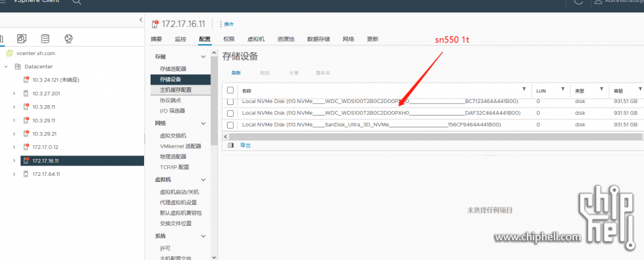
Task: Click the 刷新 refresh button
Action: coord(235,73)
